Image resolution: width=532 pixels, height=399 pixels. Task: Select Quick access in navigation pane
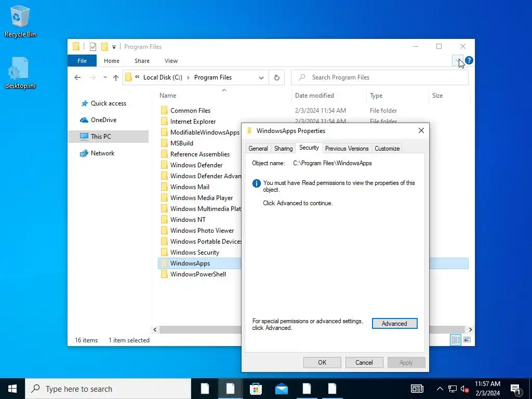tap(108, 103)
